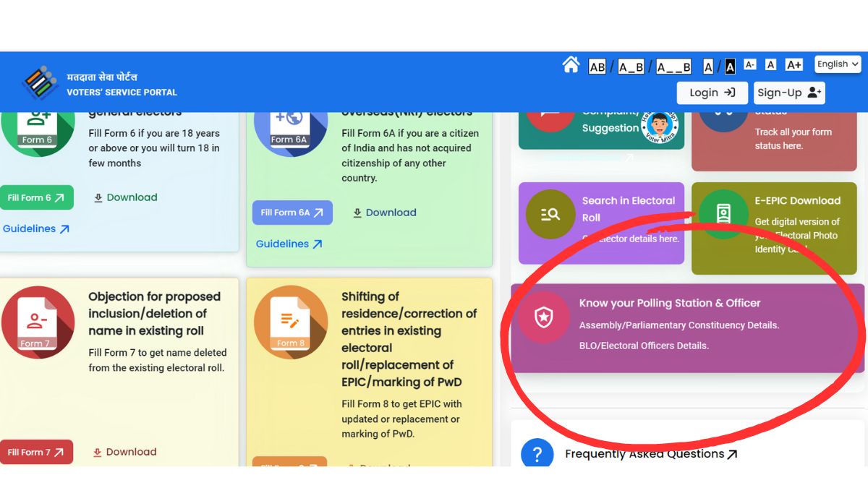The height and width of the screenshot is (488, 868).
Task: Click the Frequently Asked Questions question-mark icon
Action: coord(537,454)
